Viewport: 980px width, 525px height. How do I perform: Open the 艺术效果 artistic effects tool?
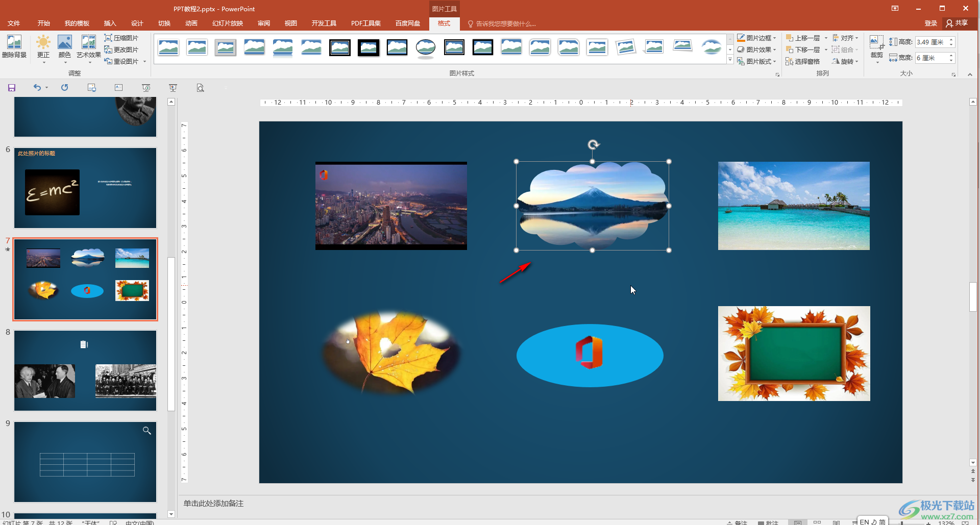coord(88,48)
